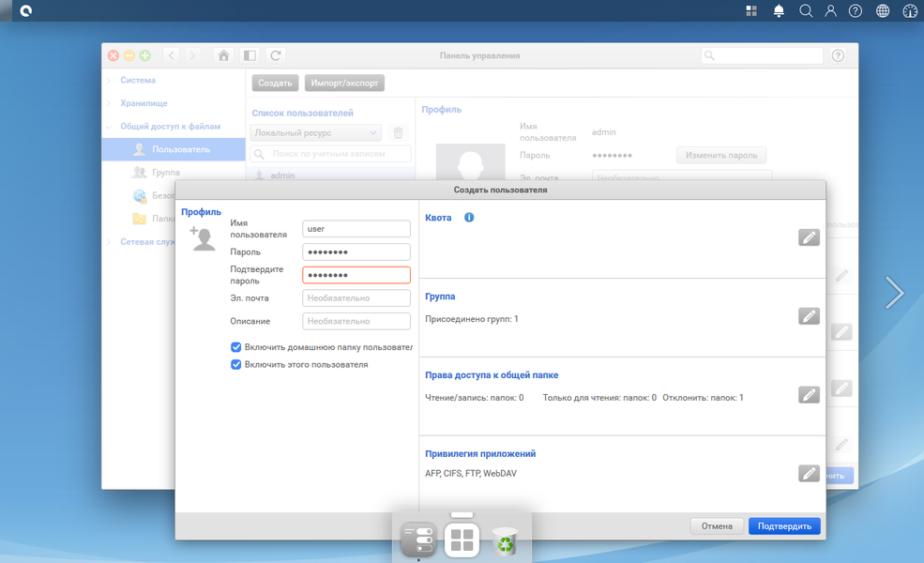This screenshot has width=924, height=563.
Task: Click AFP, CIFS, FTP, WebDAV text
Action: 471,474
